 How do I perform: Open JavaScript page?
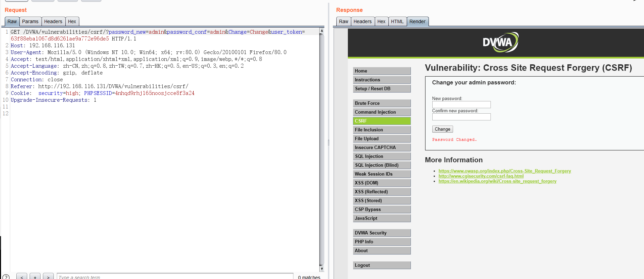click(382, 218)
